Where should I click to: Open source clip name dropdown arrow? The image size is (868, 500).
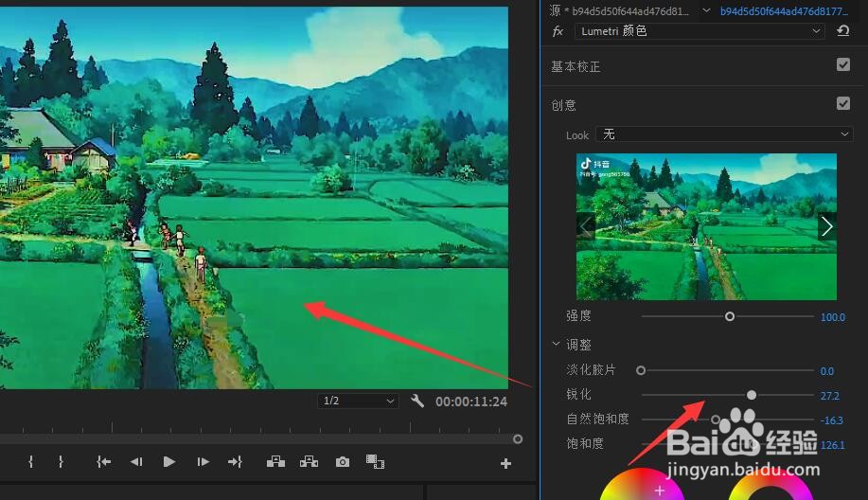pyautogui.click(x=706, y=10)
